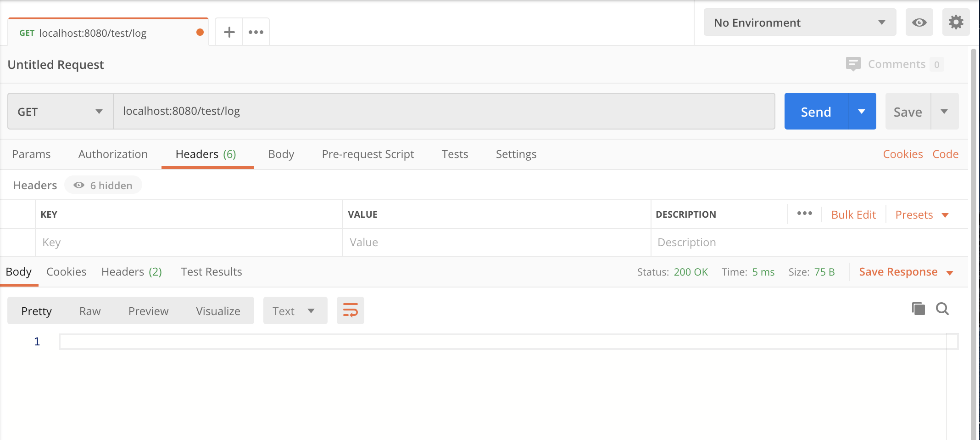980x440 pixels.
Task: Open the GET method dropdown
Action: [60, 112]
